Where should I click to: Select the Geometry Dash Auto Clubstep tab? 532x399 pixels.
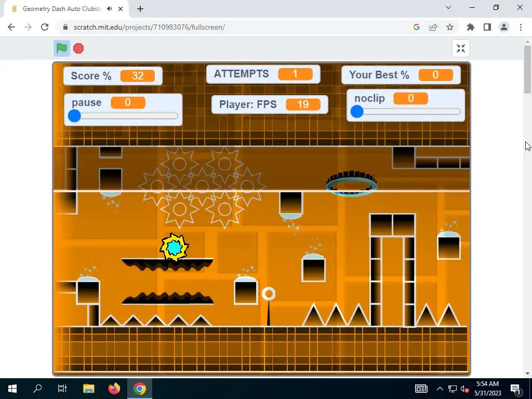66,9
